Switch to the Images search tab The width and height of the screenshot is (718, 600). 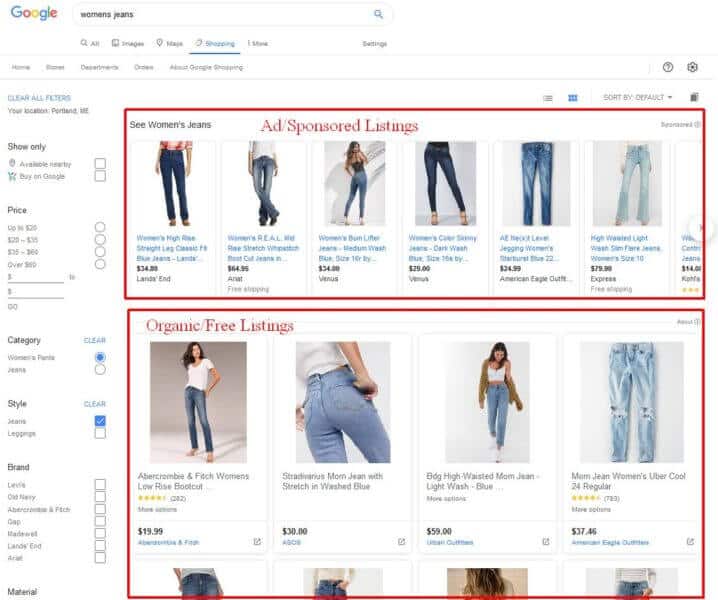pyautogui.click(x=128, y=44)
